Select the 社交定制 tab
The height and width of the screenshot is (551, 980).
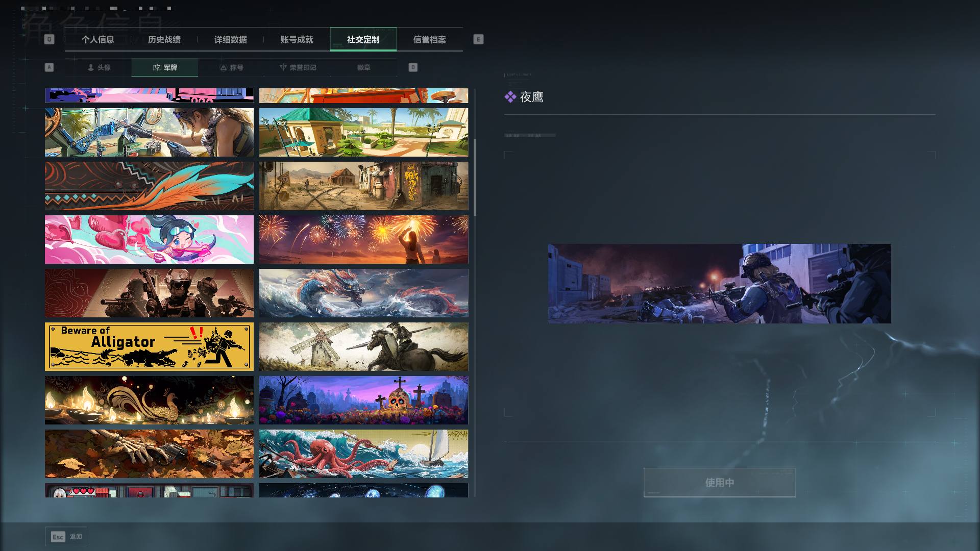tap(363, 39)
